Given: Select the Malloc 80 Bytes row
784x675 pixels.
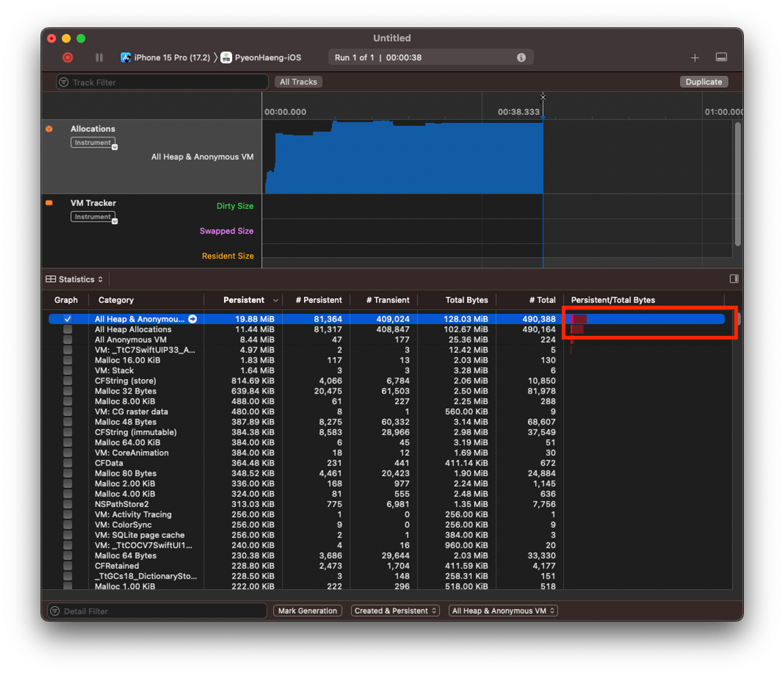Looking at the screenshot, I should (x=387, y=473).
